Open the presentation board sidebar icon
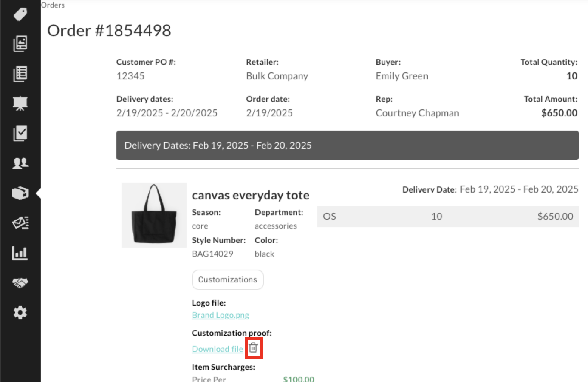 (20, 103)
